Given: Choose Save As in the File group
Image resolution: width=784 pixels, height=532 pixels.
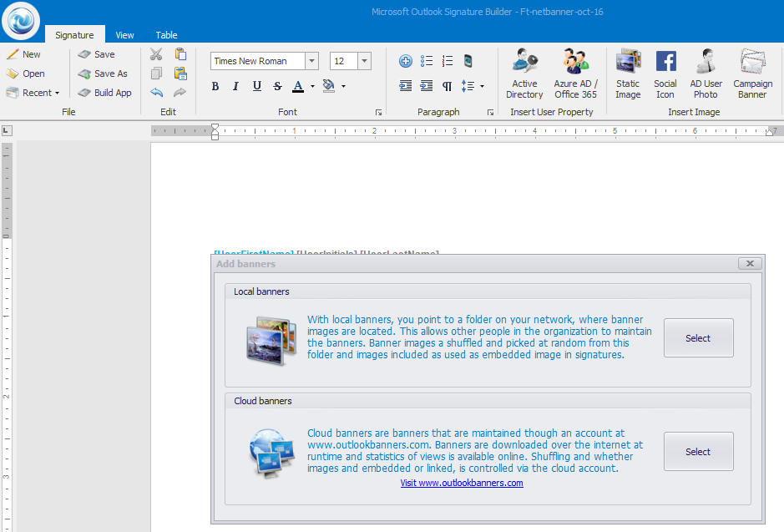Looking at the screenshot, I should [103, 73].
